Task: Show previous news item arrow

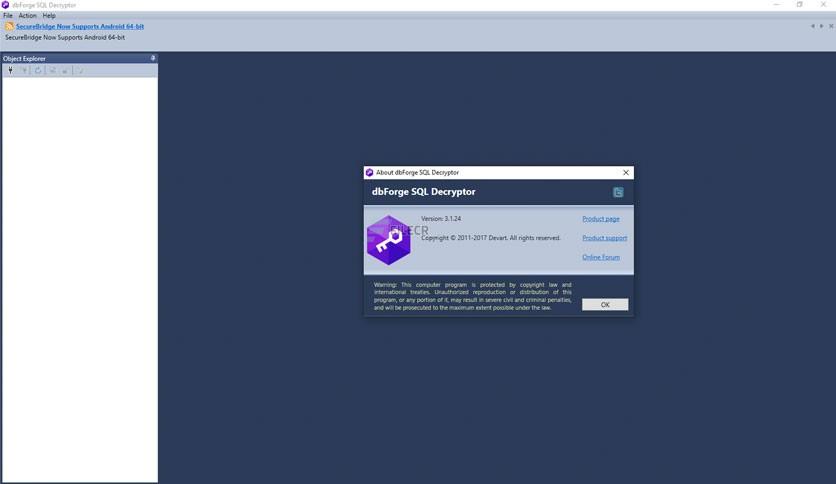Action: click(x=813, y=26)
